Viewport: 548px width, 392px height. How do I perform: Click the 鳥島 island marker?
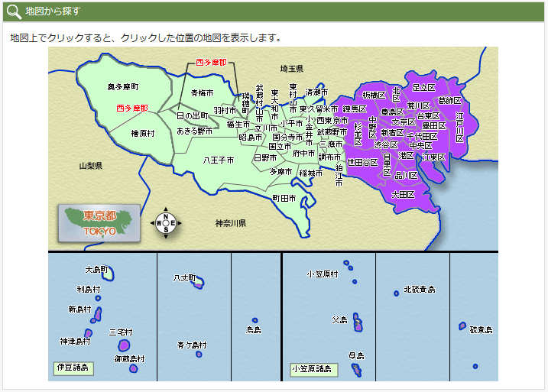[x=255, y=320]
